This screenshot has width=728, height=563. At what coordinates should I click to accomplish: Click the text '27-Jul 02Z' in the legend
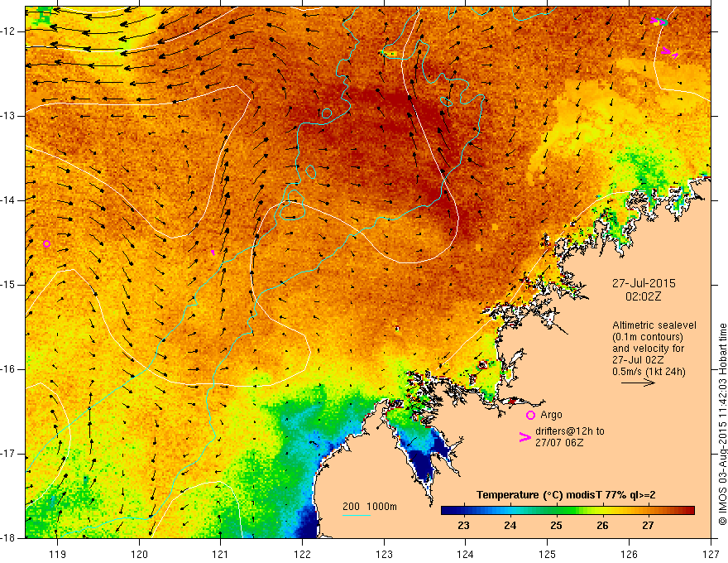pos(638,360)
